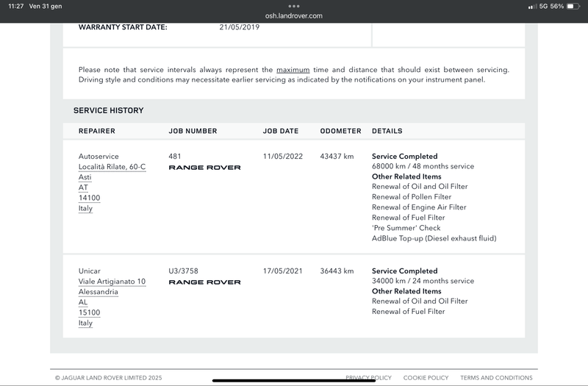
Task: Click the AL province link
Action: 83,302
